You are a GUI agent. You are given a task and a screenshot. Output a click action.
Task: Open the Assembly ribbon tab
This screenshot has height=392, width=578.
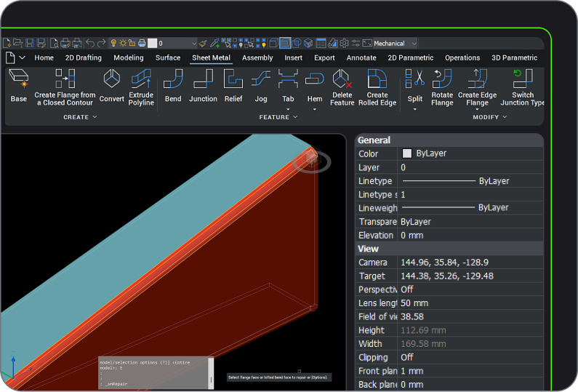tap(257, 58)
